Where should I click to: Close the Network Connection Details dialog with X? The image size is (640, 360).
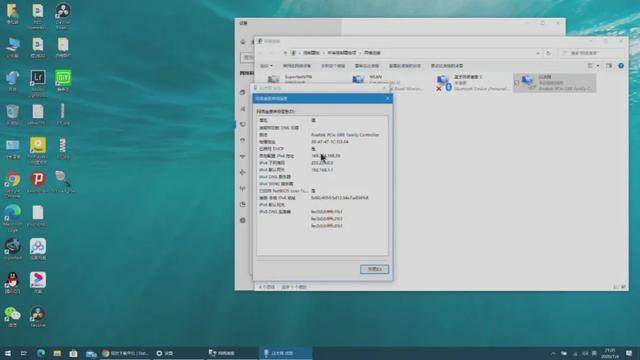387,98
